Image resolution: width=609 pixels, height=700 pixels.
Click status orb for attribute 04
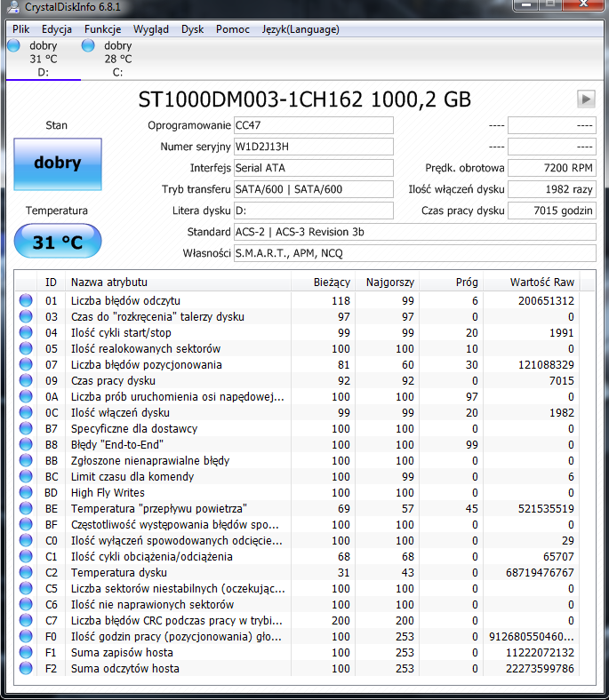[x=26, y=332]
